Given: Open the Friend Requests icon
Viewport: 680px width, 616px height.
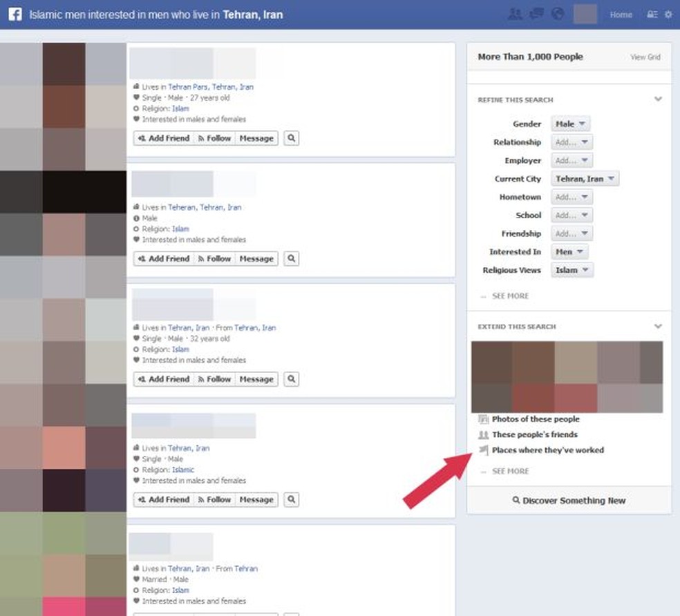Looking at the screenshot, I should (x=516, y=13).
